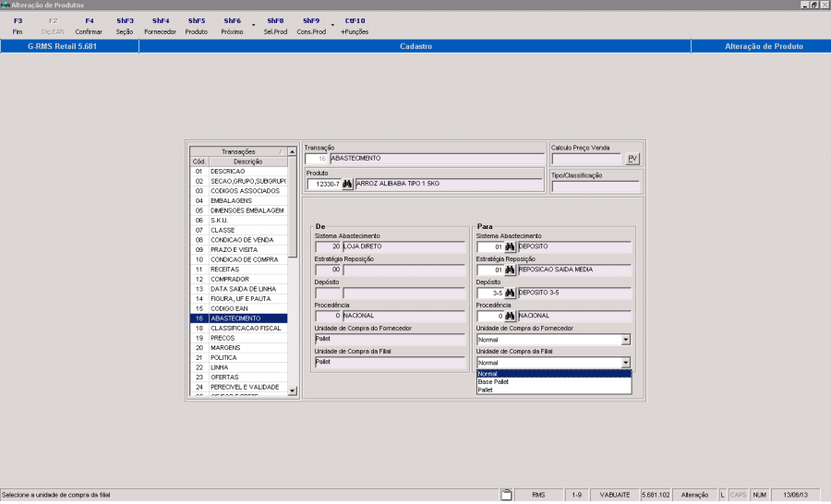The image size is (831, 504).
Task: Open lookup for Para Sistema Abastecimento
Action: coord(509,246)
